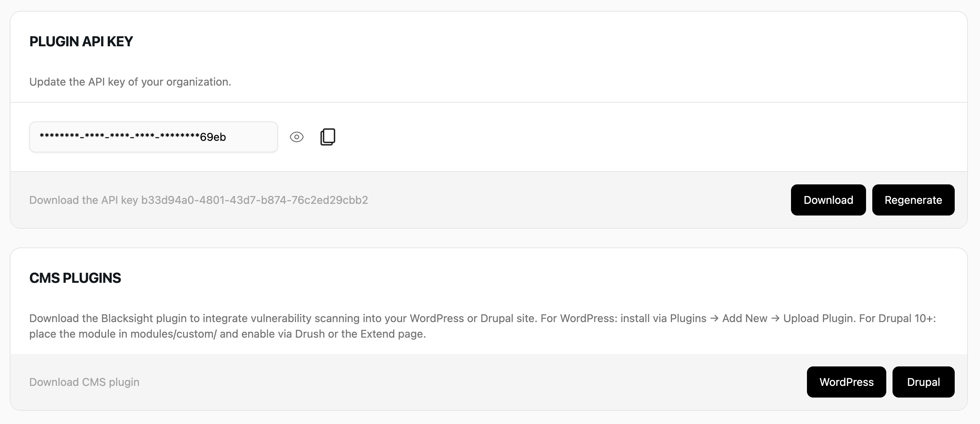
Task: Click the CMS PLUGINS section title
Action: coord(75,278)
